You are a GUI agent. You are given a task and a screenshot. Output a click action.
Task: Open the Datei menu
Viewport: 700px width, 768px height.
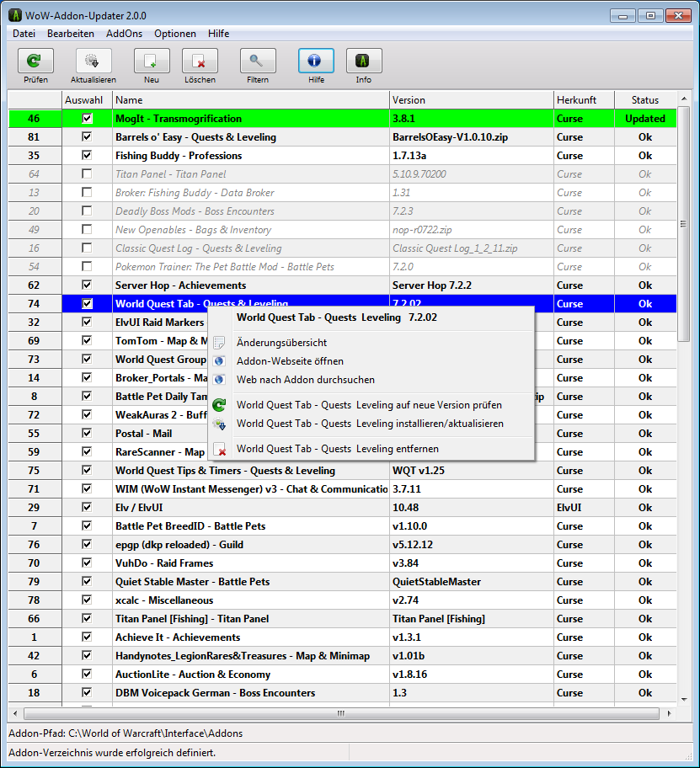pyautogui.click(x=24, y=34)
